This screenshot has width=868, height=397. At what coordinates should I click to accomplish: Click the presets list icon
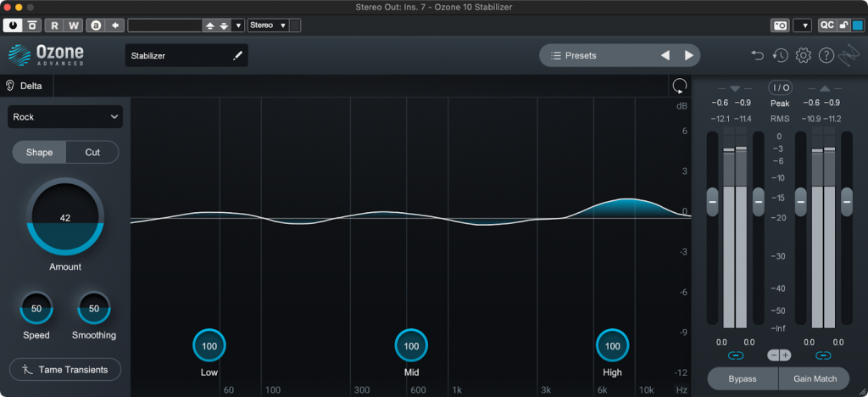(556, 55)
